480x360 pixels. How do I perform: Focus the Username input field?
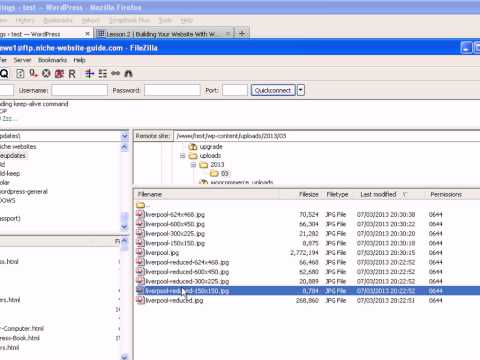79,90
